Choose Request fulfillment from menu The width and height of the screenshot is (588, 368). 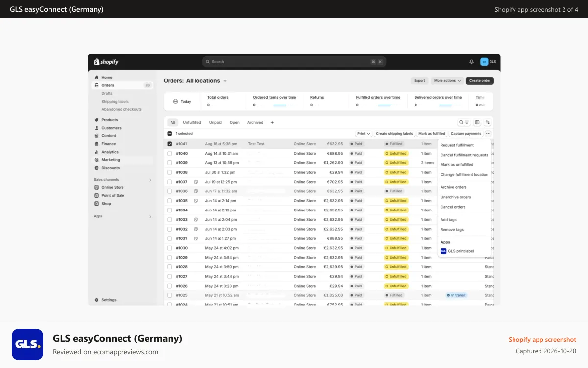coord(457,145)
